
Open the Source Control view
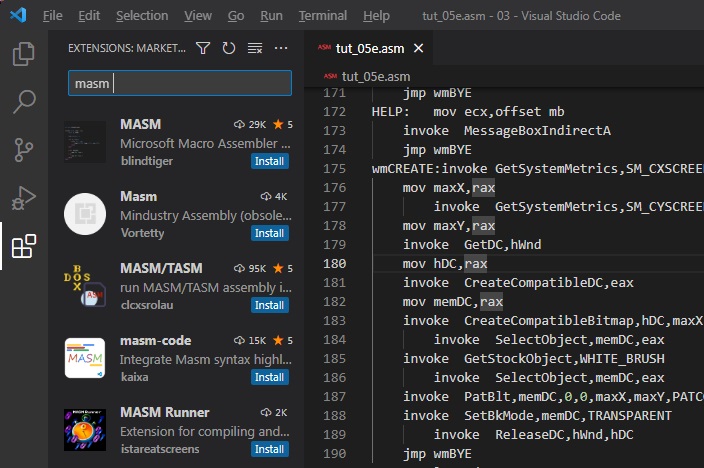[x=23, y=150]
